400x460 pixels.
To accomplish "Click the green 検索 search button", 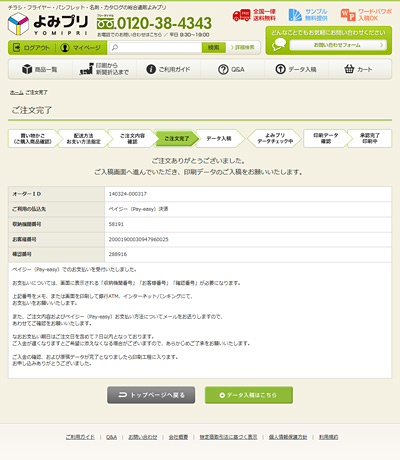I will click(214, 48).
